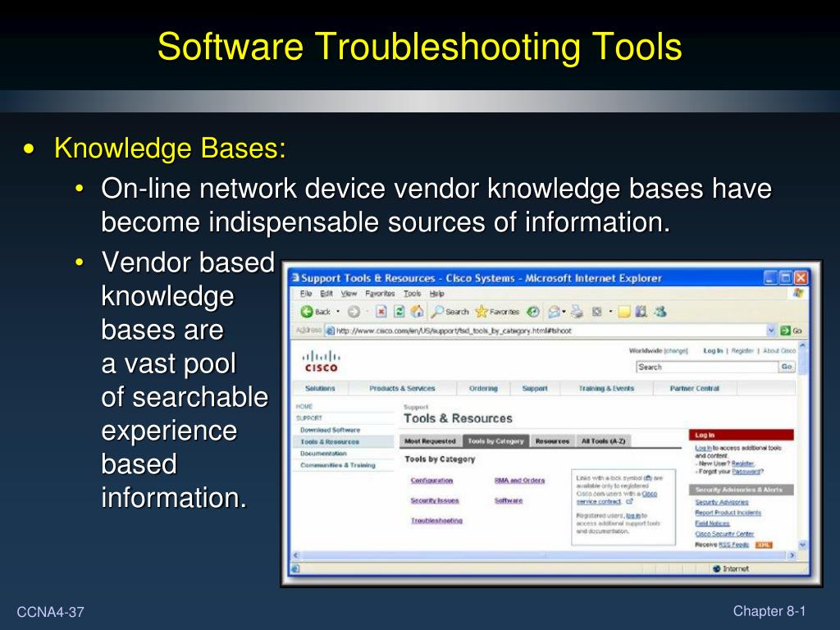Click the Print icon in the toolbar
Image resolution: width=840 pixels, height=630 pixels.
pos(577,312)
